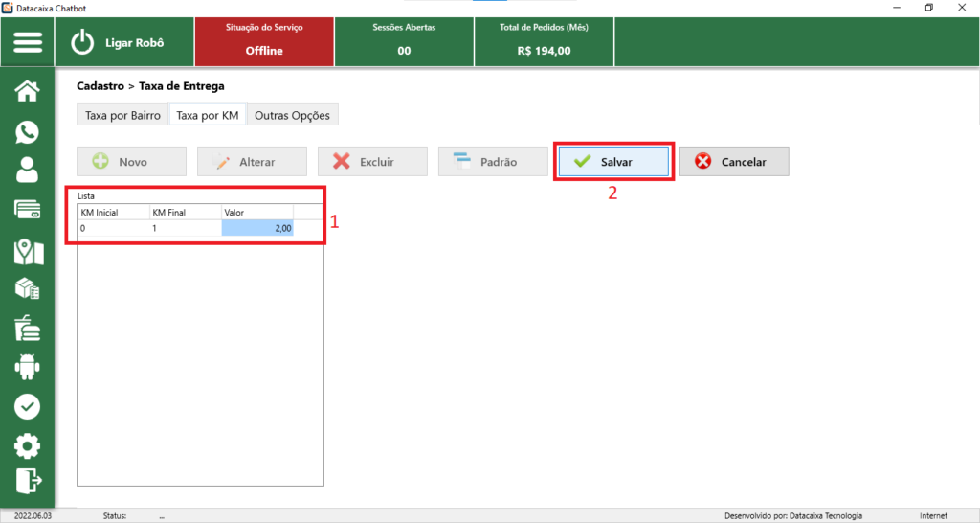
Task: Switch to Taxa por Bairro tab
Action: click(x=122, y=115)
